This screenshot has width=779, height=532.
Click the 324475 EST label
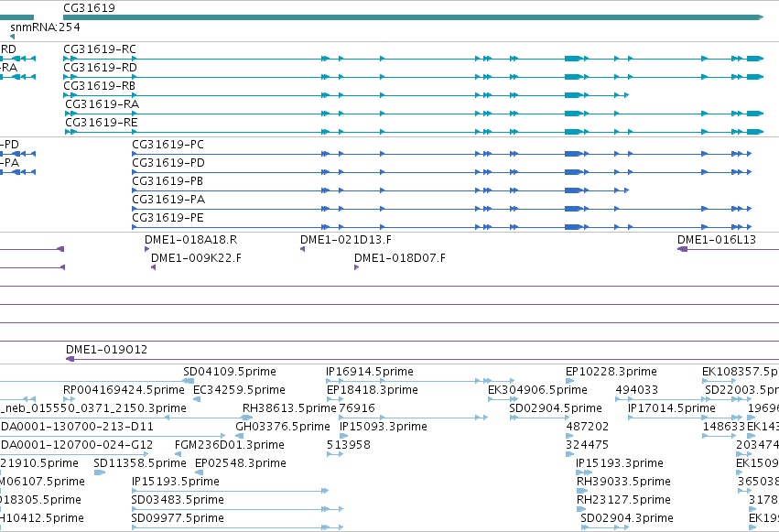(588, 445)
